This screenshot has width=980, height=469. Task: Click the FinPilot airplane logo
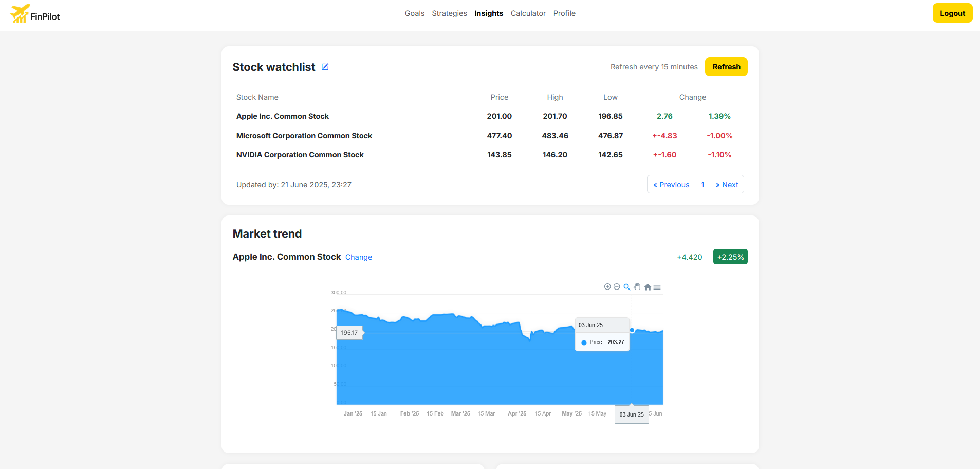(x=20, y=14)
